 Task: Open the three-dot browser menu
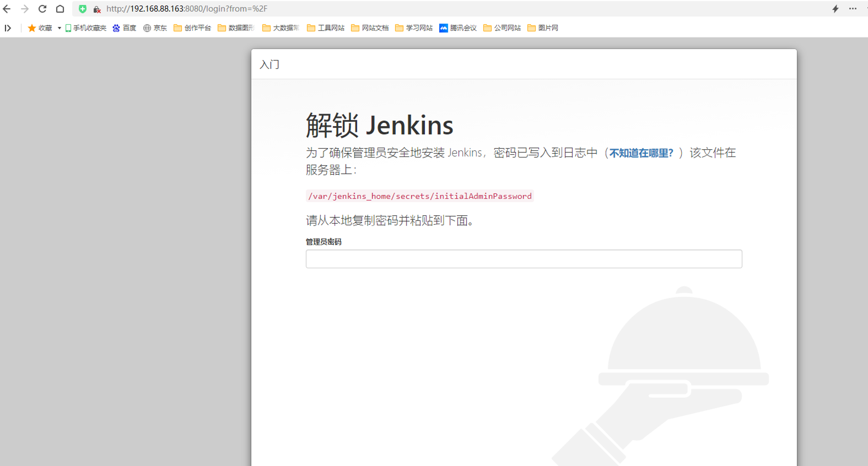coord(853,9)
